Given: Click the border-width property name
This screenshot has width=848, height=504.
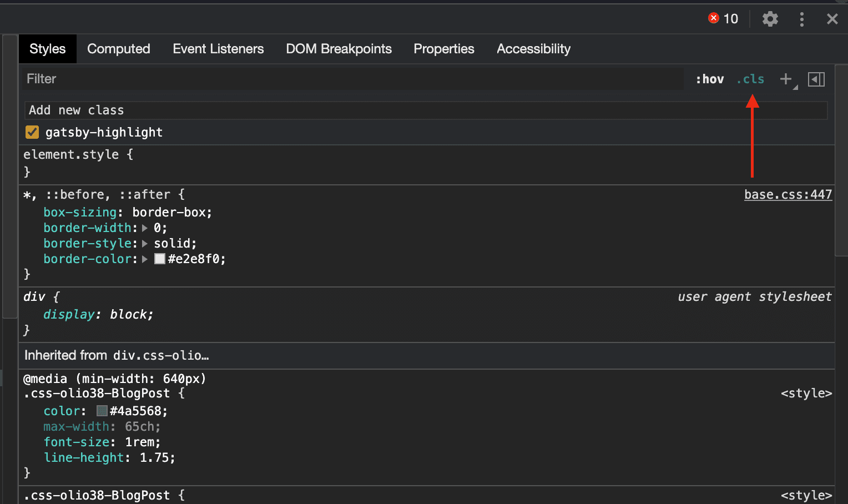Looking at the screenshot, I should tap(87, 228).
